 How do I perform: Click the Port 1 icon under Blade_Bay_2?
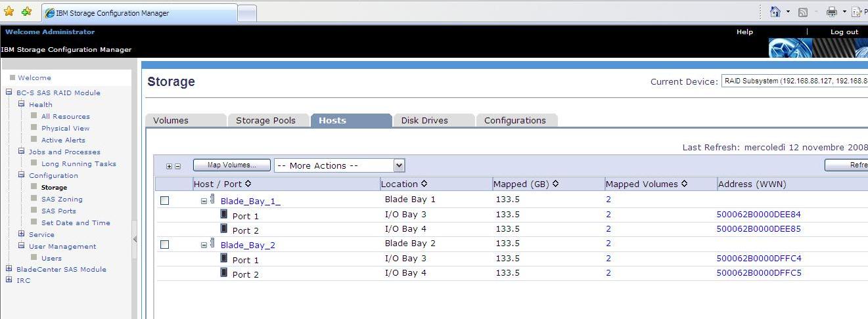[223, 259]
